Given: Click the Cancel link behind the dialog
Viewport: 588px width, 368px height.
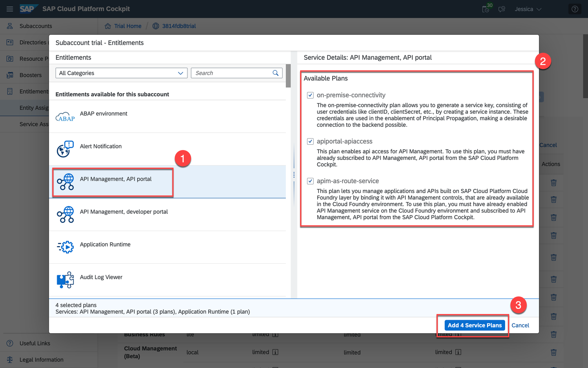Looking at the screenshot, I should click(x=548, y=145).
